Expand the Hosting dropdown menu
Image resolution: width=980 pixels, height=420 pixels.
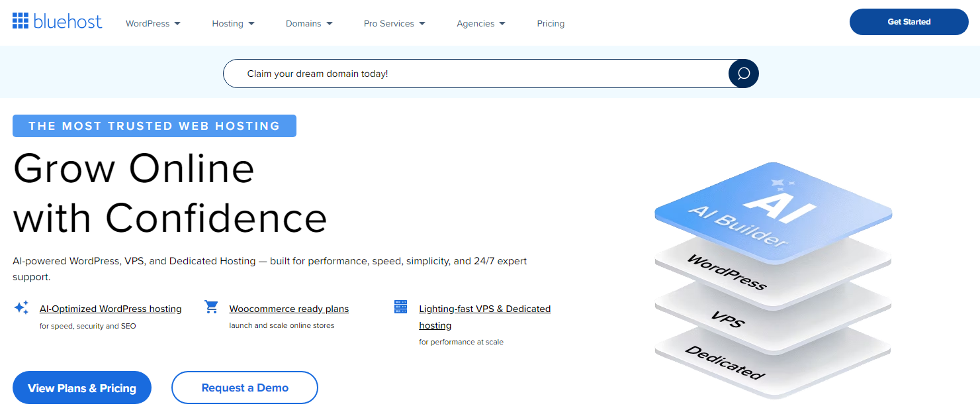(x=233, y=23)
